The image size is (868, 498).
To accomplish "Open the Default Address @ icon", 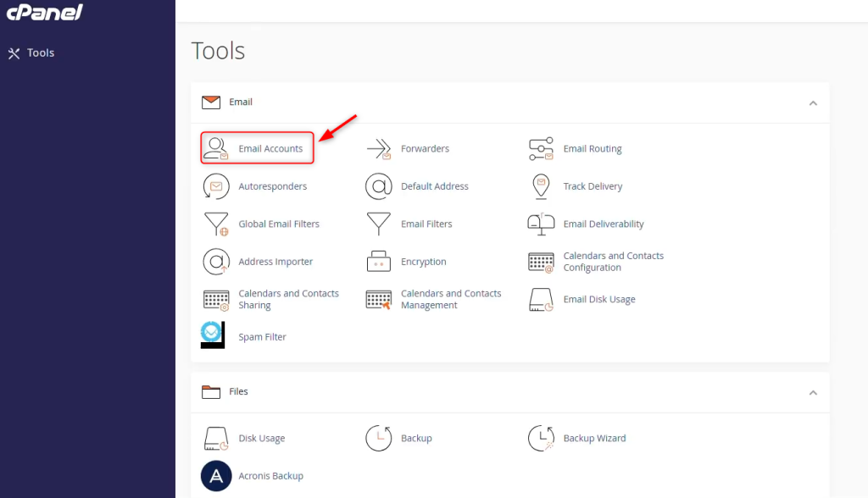I will [x=379, y=186].
